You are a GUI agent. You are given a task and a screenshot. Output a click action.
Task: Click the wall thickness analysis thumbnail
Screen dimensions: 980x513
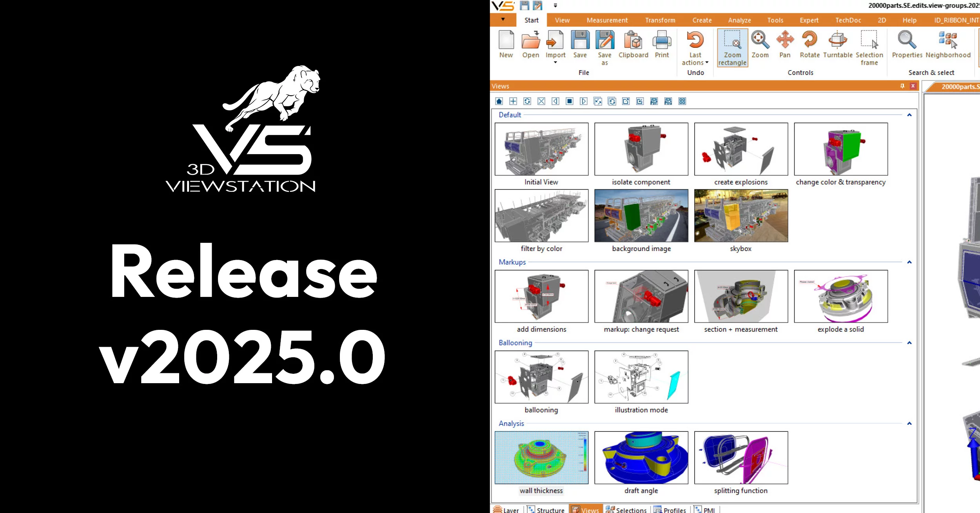click(541, 457)
